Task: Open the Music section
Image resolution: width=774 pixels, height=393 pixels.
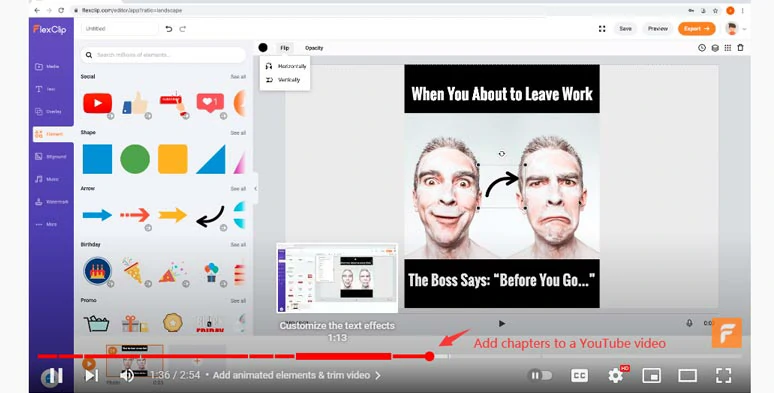Action: pyautogui.click(x=47, y=179)
